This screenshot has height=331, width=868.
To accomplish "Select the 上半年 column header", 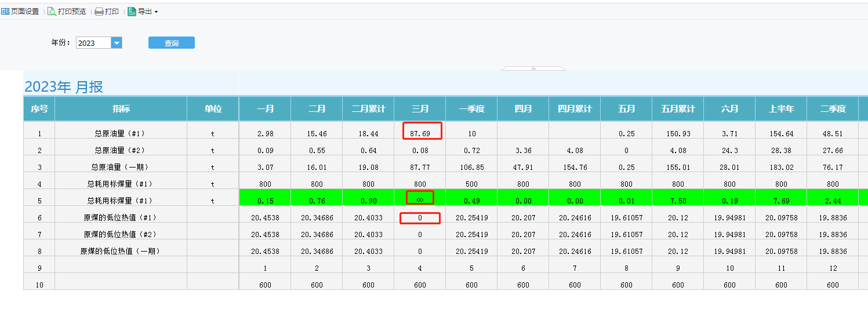I will 780,109.
